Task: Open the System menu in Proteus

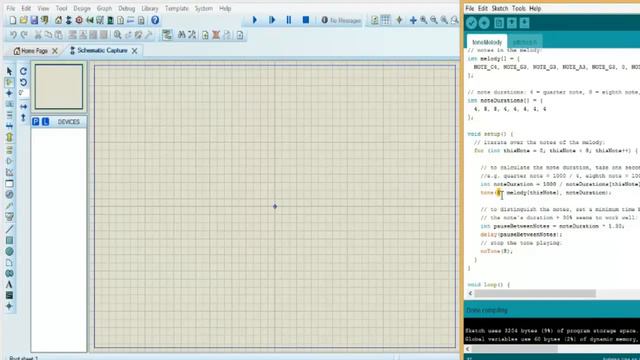Action: (203, 8)
